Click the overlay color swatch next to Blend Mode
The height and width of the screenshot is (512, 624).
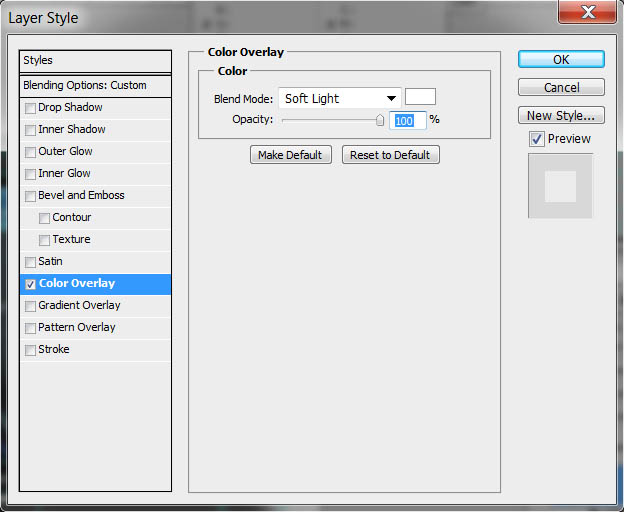point(420,97)
